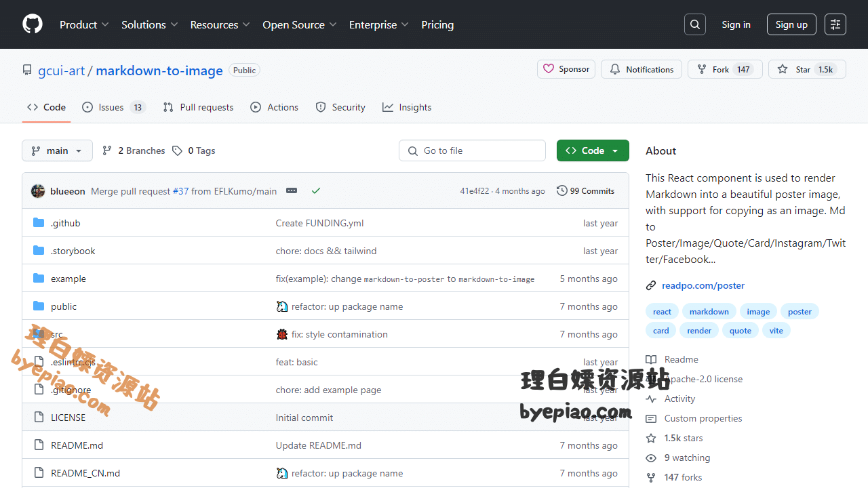Click the README.md file icon
This screenshot has height=488, width=868.
[x=39, y=445]
